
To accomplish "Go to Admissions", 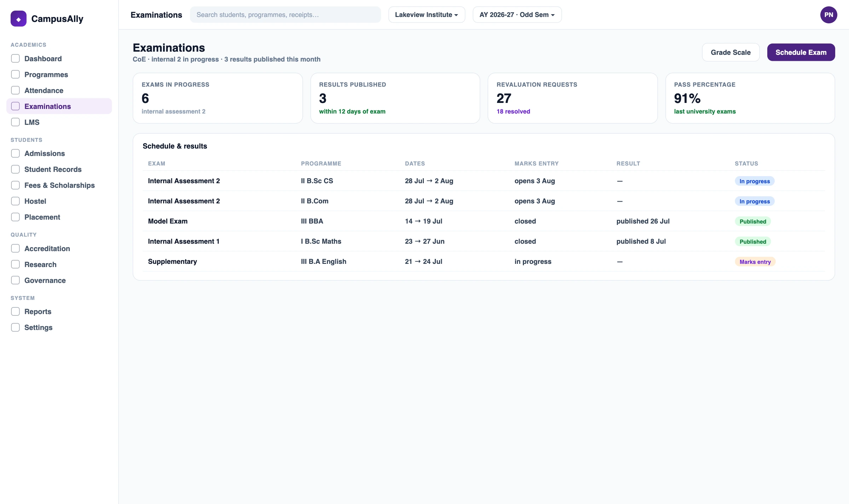I will [59, 153].
